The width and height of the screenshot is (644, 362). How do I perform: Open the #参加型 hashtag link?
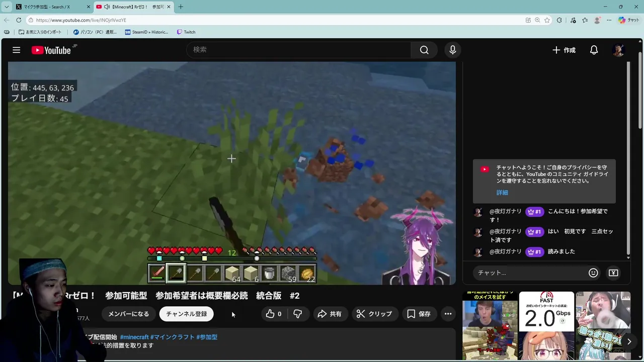point(207,337)
